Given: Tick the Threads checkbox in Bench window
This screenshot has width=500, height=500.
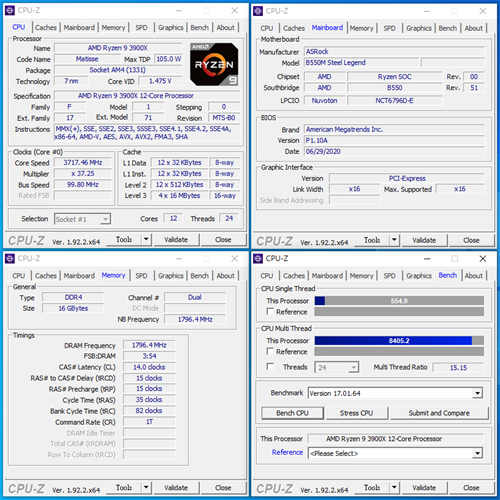Looking at the screenshot, I should coord(270,367).
